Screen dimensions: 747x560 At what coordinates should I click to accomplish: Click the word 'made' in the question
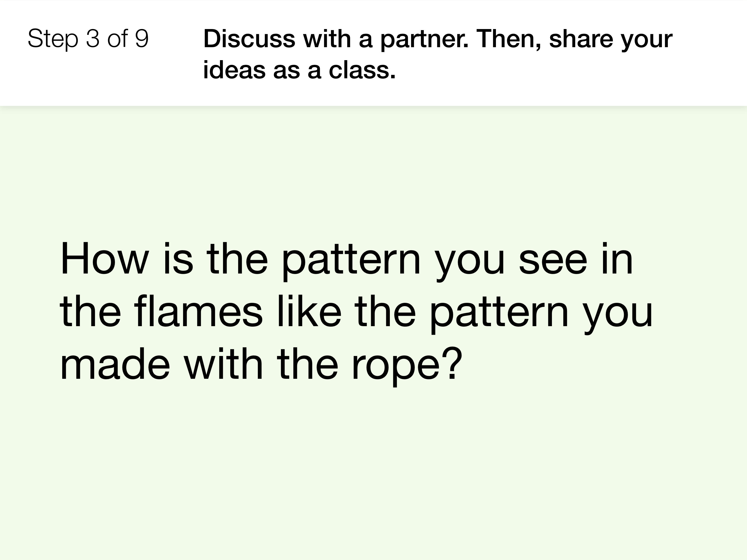pyautogui.click(x=115, y=364)
